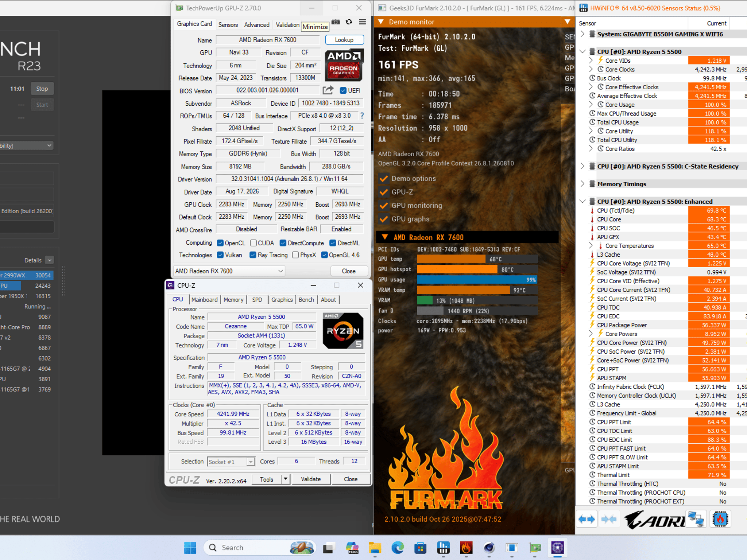The image size is (747, 560).
Task: Click GPU-Z Lookup button
Action: [344, 40]
